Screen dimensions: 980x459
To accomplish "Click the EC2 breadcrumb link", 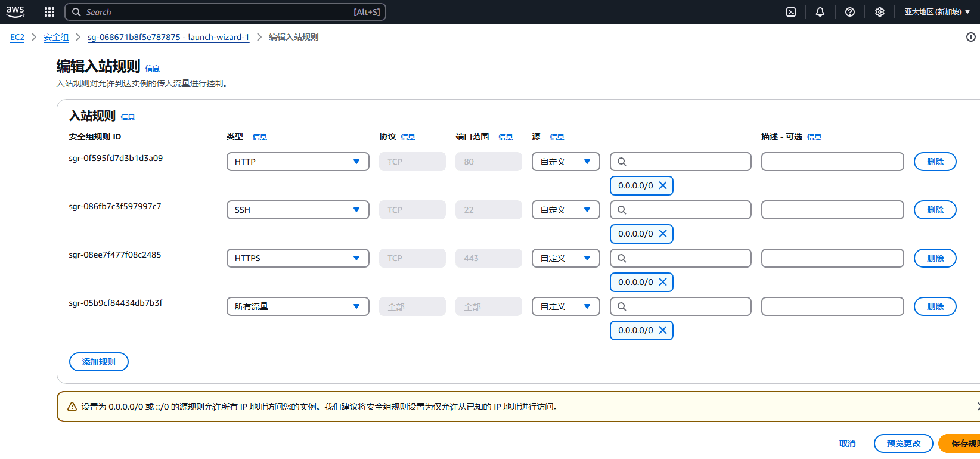I will (17, 37).
